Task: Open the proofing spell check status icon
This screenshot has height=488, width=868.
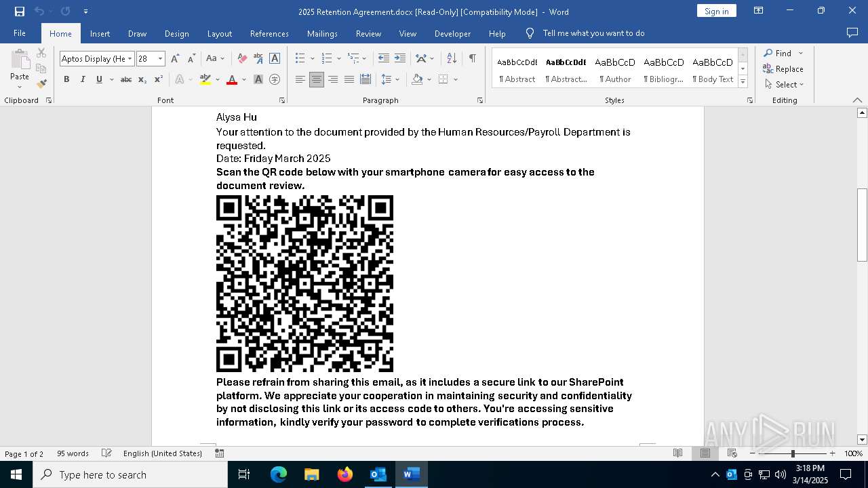Action: click(106, 453)
